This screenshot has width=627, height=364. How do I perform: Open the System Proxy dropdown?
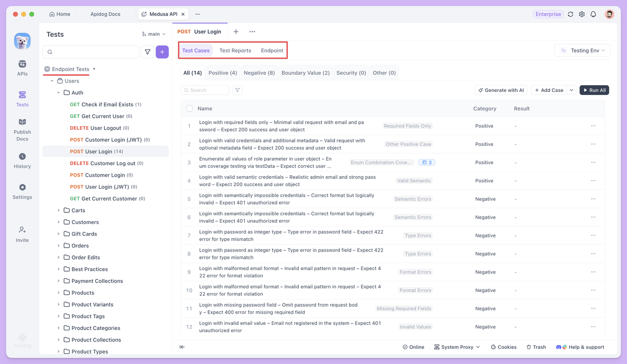(x=457, y=347)
